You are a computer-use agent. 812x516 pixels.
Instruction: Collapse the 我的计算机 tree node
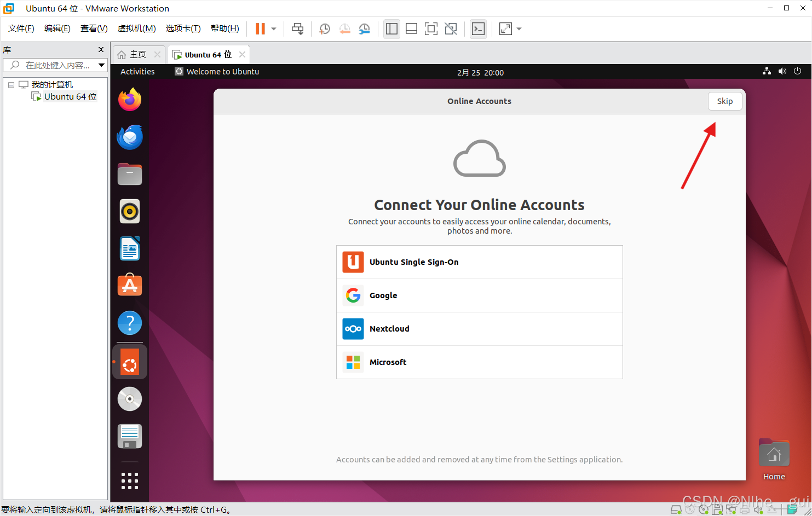click(x=11, y=85)
